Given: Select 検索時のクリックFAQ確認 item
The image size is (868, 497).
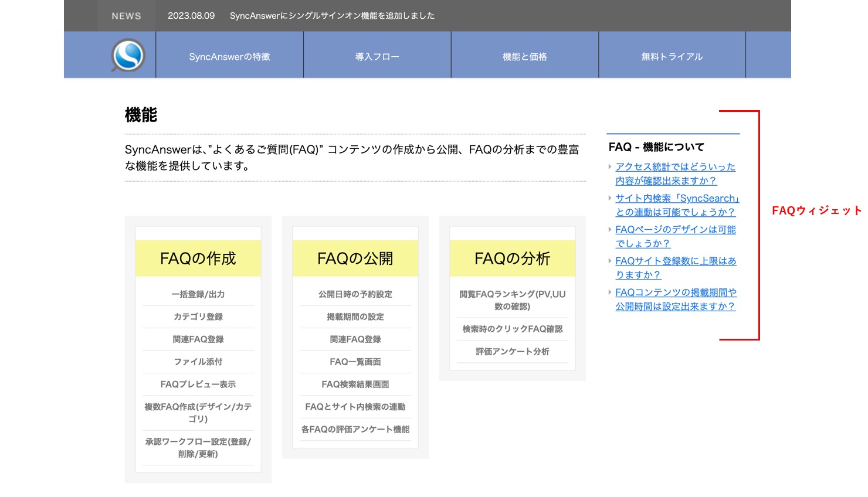Looking at the screenshot, I should (513, 329).
